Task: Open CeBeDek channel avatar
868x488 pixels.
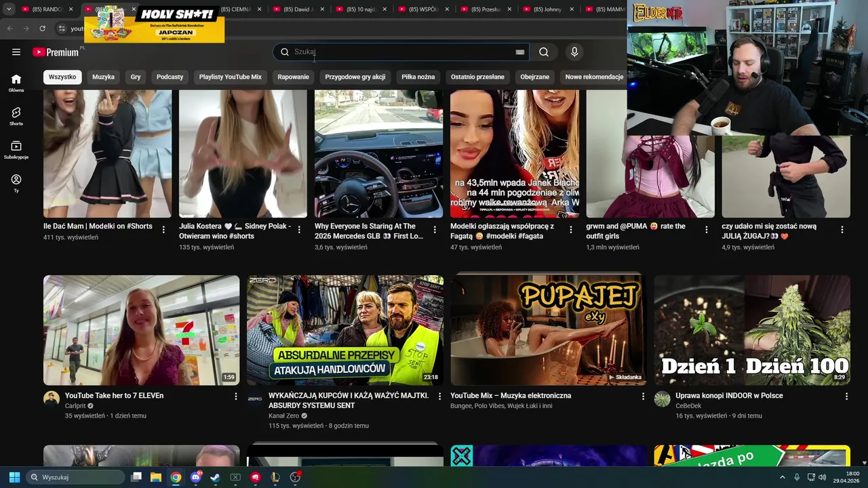Action: [662, 399]
